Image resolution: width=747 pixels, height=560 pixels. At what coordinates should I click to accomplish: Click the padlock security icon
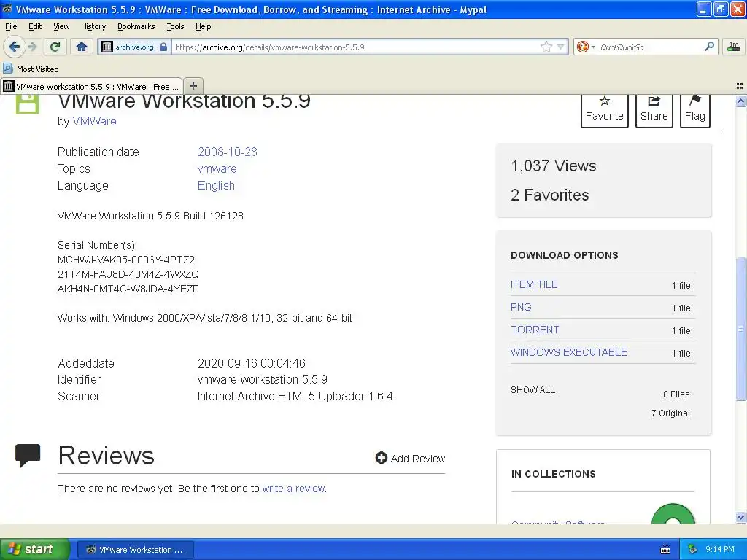tap(163, 47)
